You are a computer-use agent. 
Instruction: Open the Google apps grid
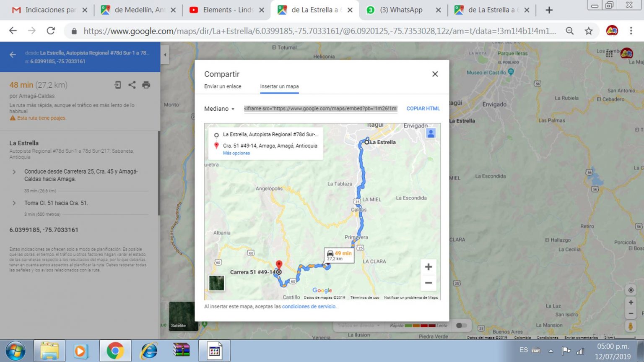tap(609, 54)
